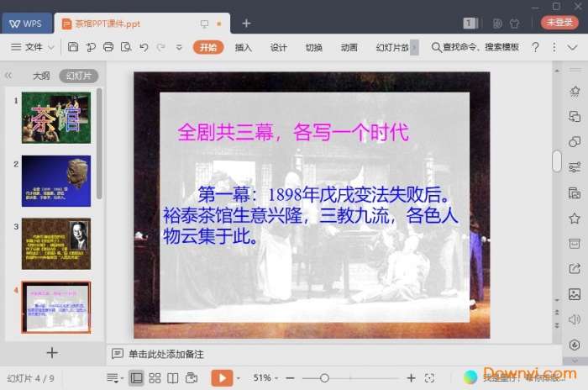Image resolution: width=588 pixels, height=390 pixels.
Task: Switch to the 插入 ribbon tab
Action: coord(243,47)
